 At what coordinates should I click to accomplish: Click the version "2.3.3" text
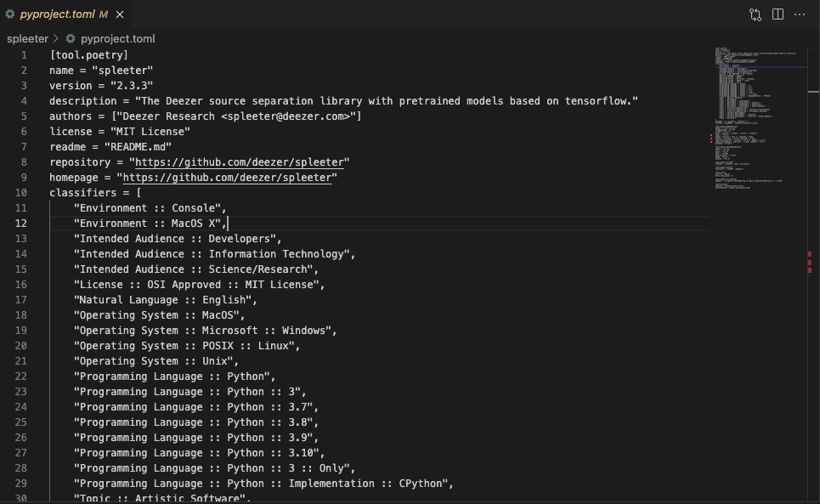[131, 85]
